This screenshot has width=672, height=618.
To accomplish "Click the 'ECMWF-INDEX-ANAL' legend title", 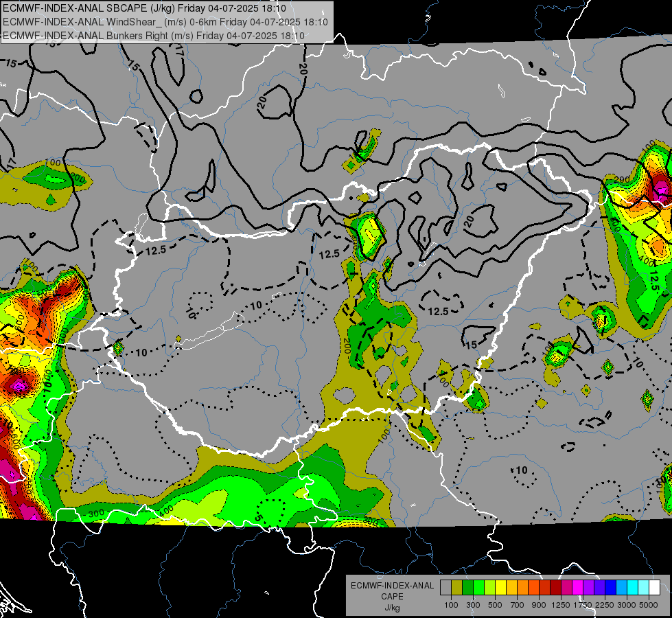I will tap(393, 586).
